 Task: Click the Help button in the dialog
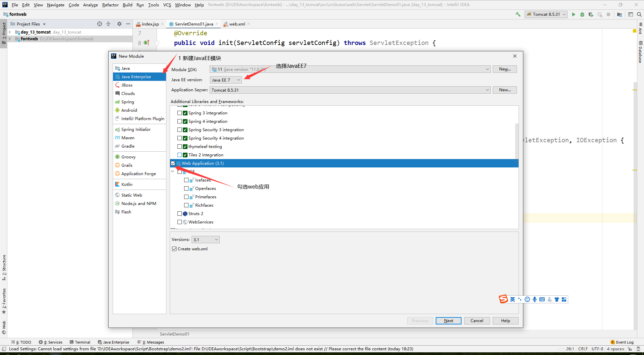click(505, 321)
